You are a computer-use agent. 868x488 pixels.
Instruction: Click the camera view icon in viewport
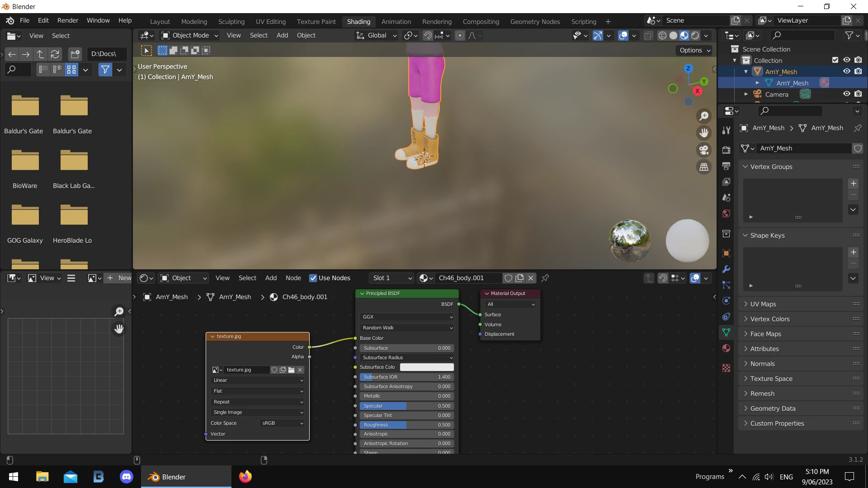tap(704, 150)
